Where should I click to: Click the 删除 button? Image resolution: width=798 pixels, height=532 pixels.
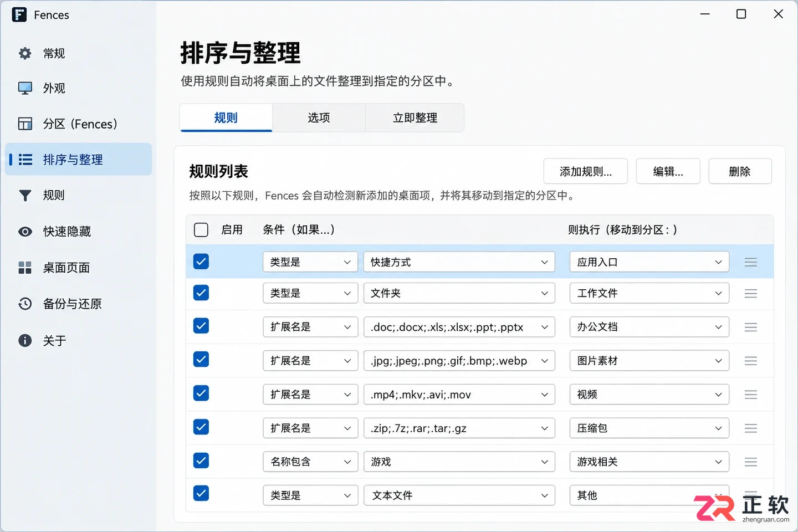tap(740, 171)
